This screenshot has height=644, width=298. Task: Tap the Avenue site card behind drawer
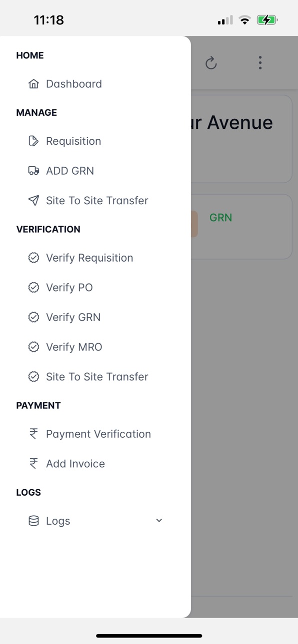point(241,139)
